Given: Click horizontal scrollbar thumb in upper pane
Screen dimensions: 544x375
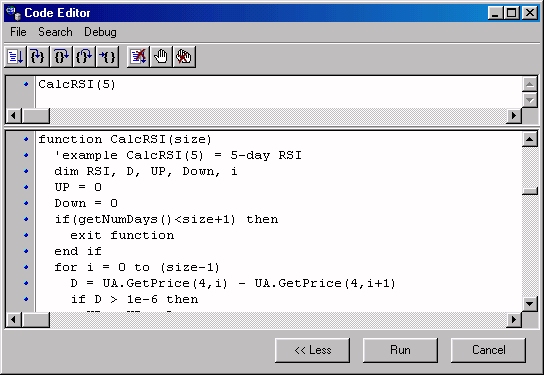Looking at the screenshot, I should [36, 116].
